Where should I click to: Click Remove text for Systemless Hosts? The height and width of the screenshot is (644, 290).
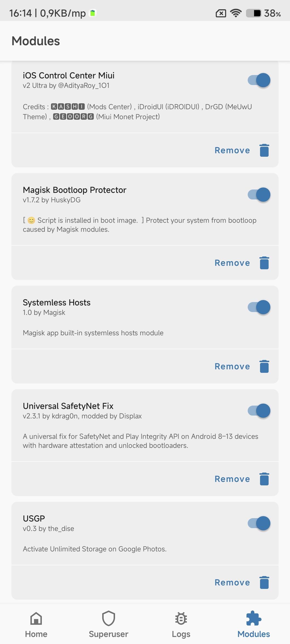232,366
